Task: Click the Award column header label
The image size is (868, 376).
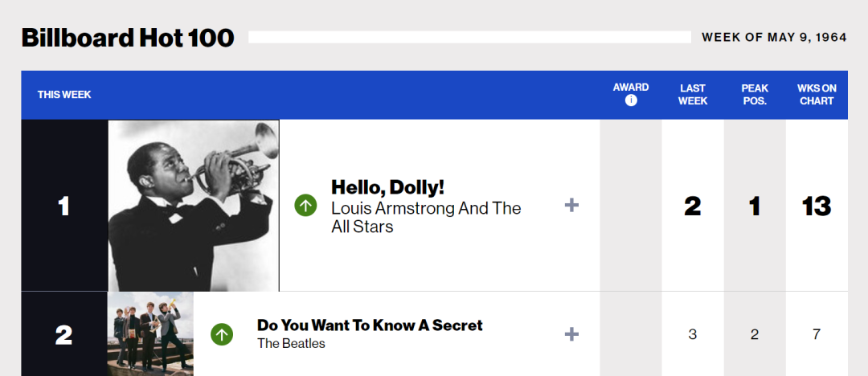Action: coord(631,87)
